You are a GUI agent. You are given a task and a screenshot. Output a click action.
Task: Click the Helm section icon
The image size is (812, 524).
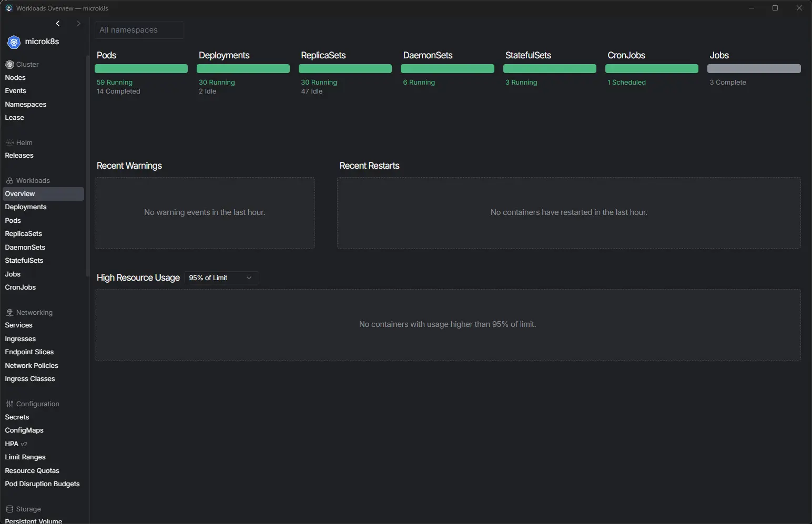coord(9,143)
